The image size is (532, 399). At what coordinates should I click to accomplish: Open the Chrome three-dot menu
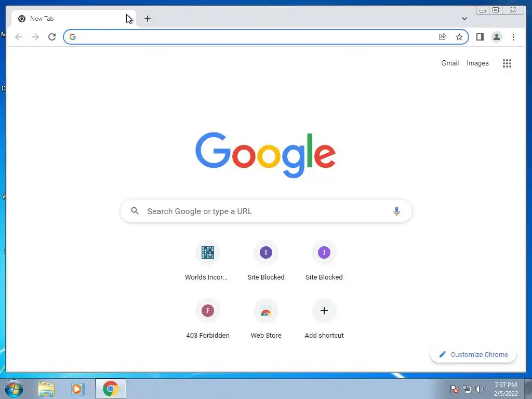point(513,37)
